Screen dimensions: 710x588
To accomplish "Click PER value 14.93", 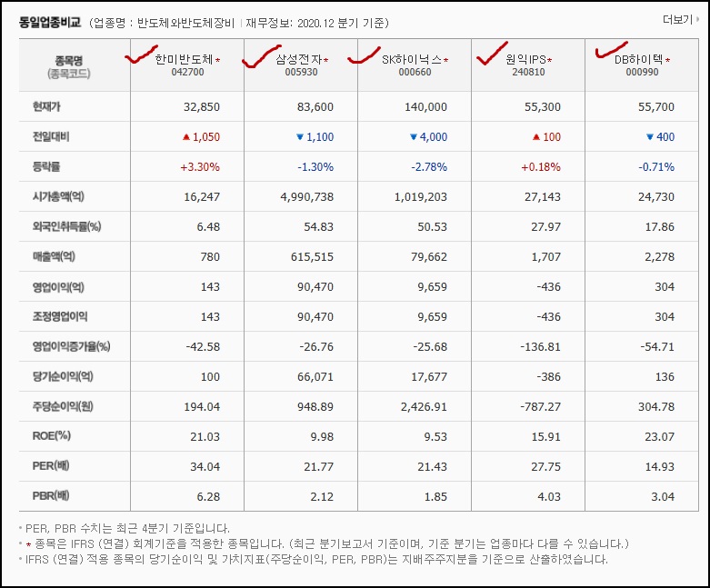I will 660,467.
